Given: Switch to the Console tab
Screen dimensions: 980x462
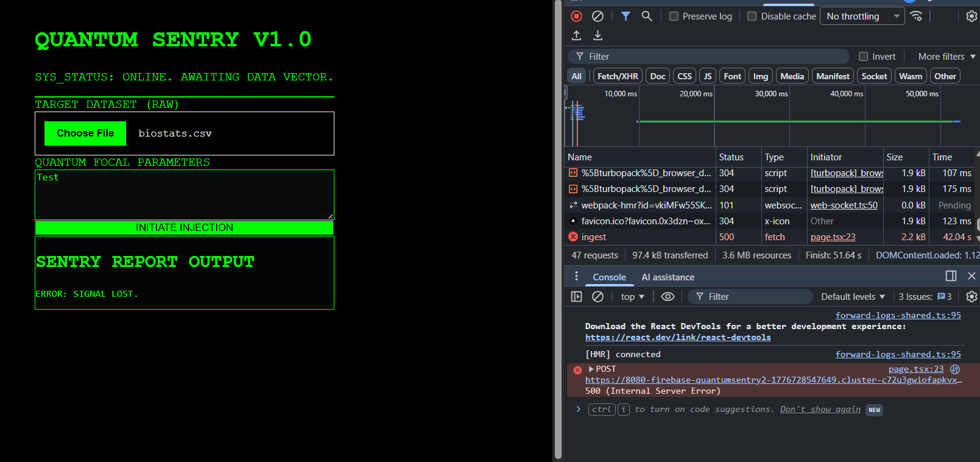Looking at the screenshot, I should click(609, 277).
